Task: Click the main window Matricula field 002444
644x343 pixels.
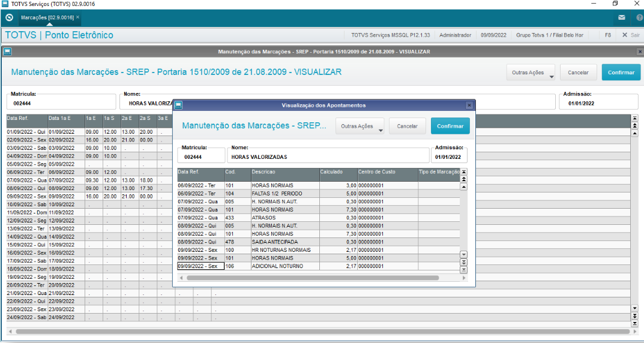Action: (x=62, y=103)
